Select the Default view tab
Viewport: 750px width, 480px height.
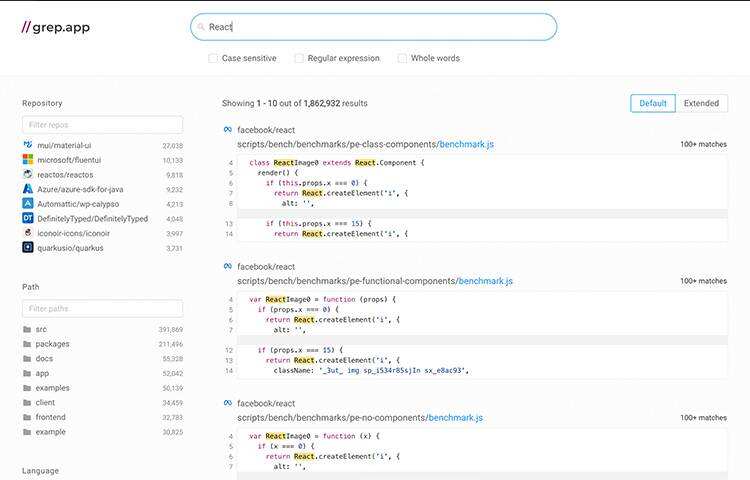pos(653,103)
